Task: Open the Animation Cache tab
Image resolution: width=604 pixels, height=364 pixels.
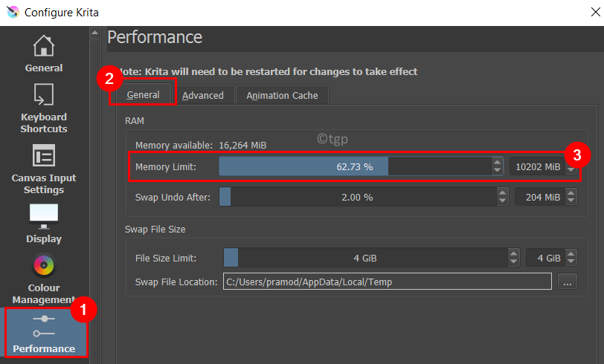Action: point(282,95)
